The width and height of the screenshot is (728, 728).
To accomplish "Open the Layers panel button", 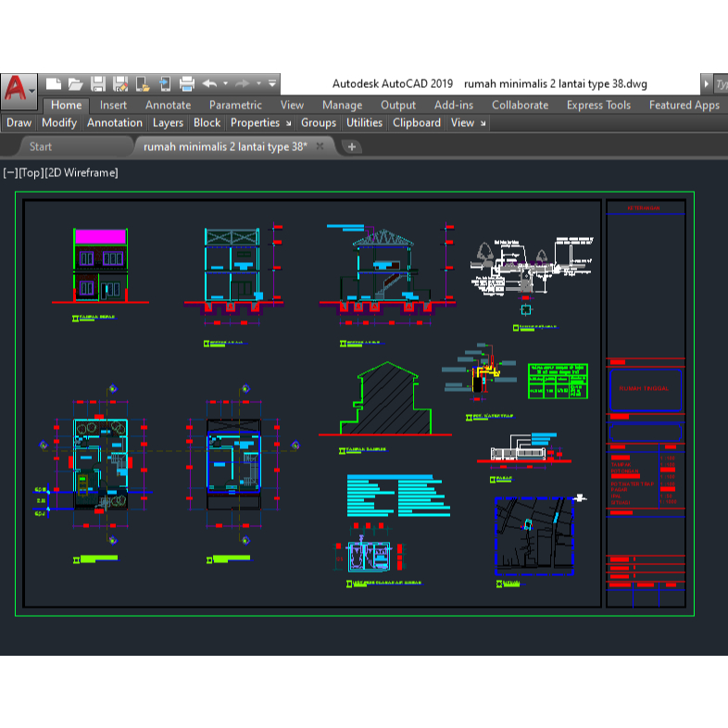I will [x=168, y=123].
